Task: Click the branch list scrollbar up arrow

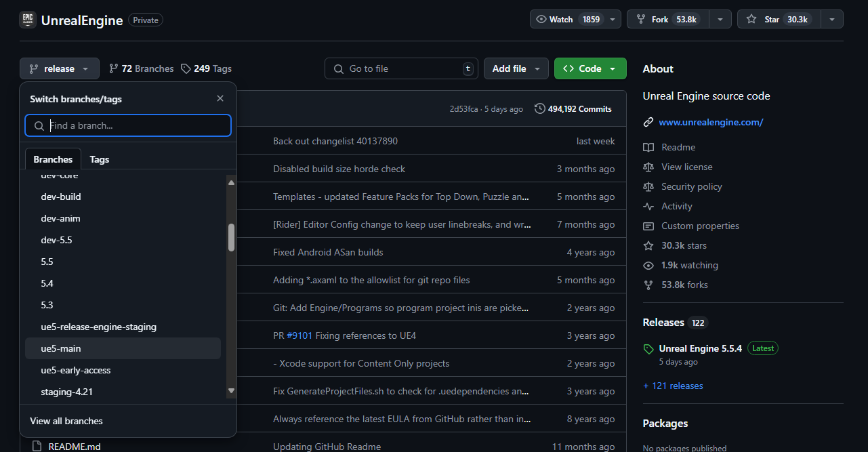Action: point(231,182)
